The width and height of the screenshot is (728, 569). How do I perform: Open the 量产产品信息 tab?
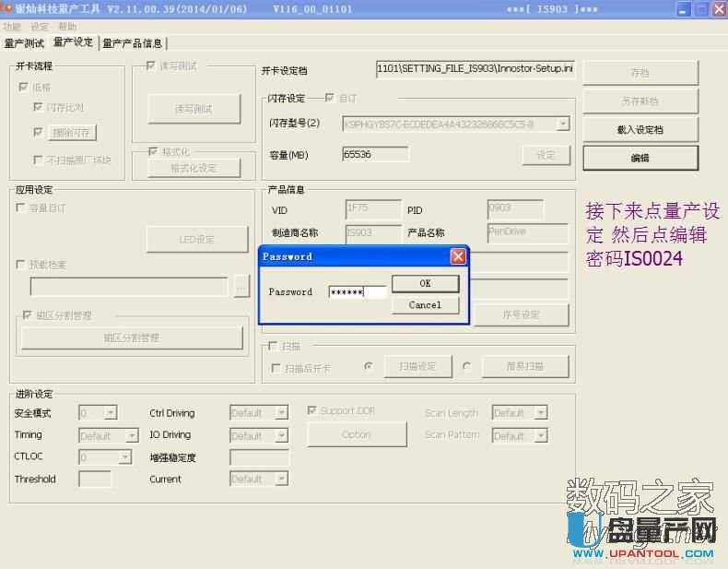(x=133, y=43)
